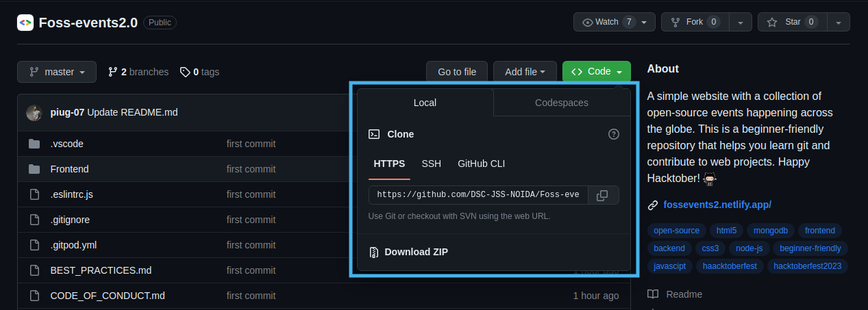This screenshot has height=310, width=868.
Task: Click piug-07's avatar in the commit row
Action: pos(34,112)
